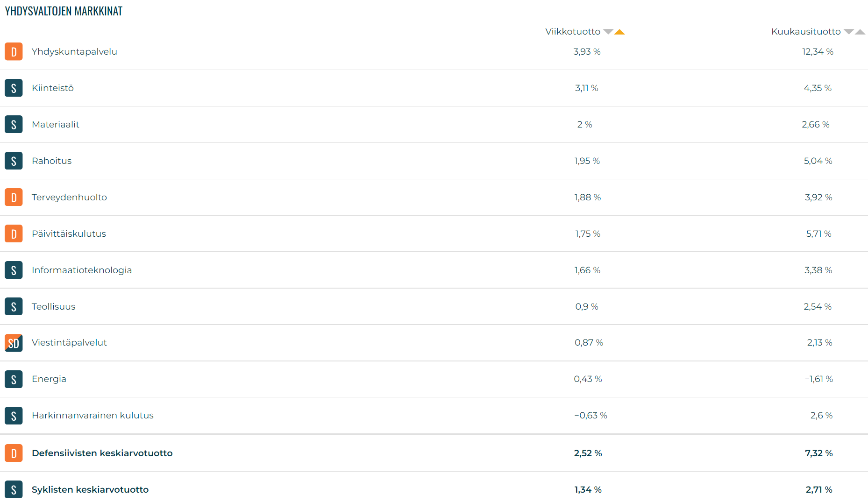The image size is (868, 502).
Task: Click the Viikkotuotto column header
Action: (573, 32)
